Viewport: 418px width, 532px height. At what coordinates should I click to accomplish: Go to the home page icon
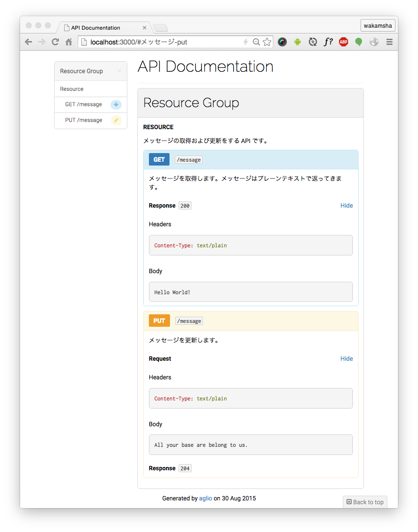68,42
